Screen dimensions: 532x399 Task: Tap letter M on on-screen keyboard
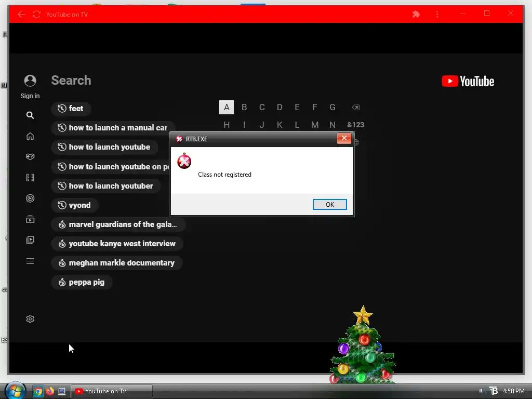pyautogui.click(x=315, y=125)
